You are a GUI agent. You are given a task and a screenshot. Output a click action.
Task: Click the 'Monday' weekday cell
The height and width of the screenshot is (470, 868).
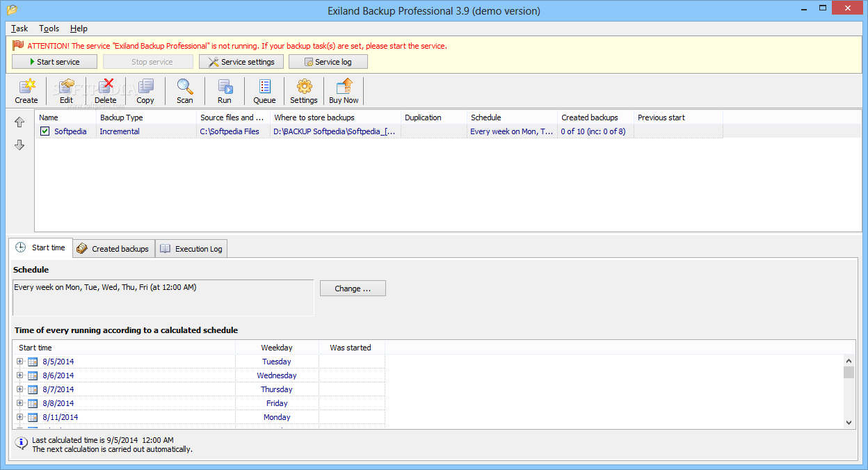(x=277, y=417)
